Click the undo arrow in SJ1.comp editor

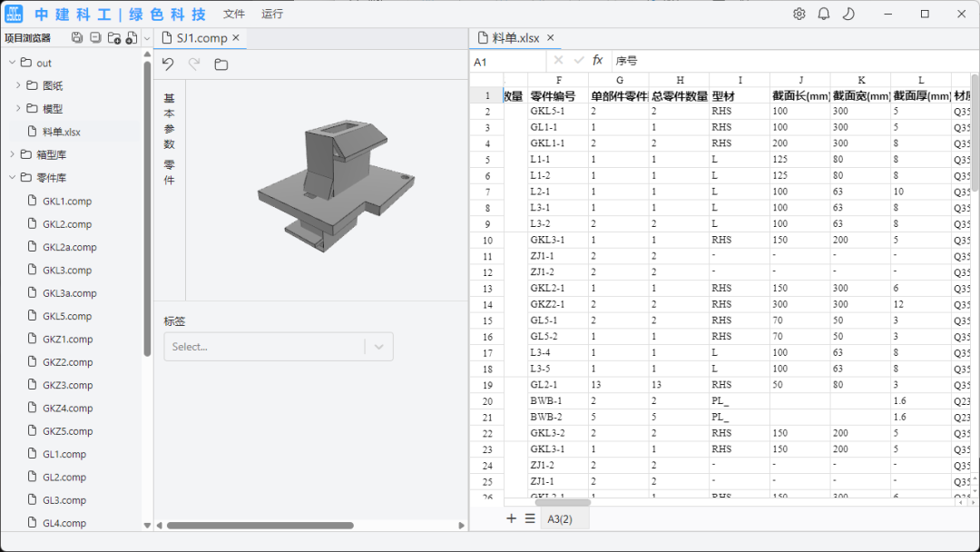point(168,64)
